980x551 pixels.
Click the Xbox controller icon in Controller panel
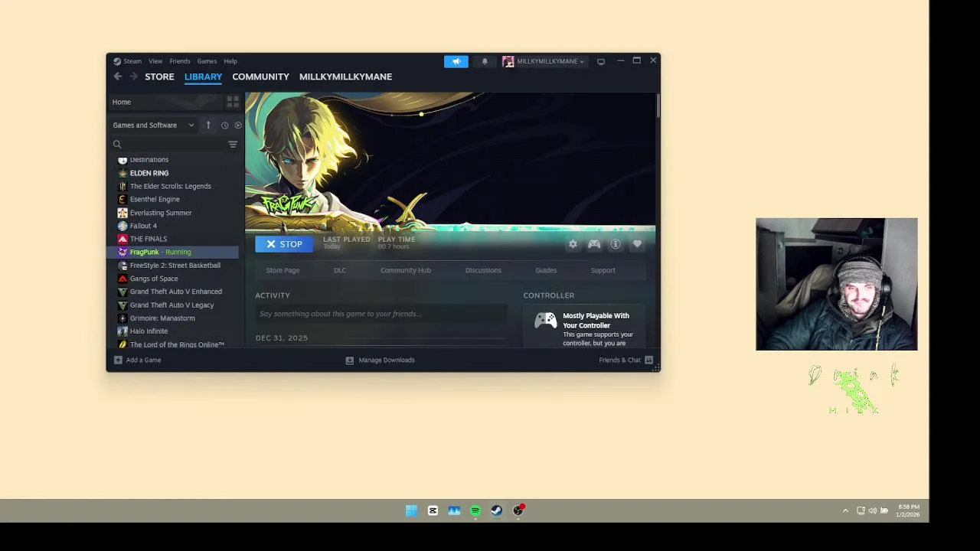pyautogui.click(x=546, y=321)
